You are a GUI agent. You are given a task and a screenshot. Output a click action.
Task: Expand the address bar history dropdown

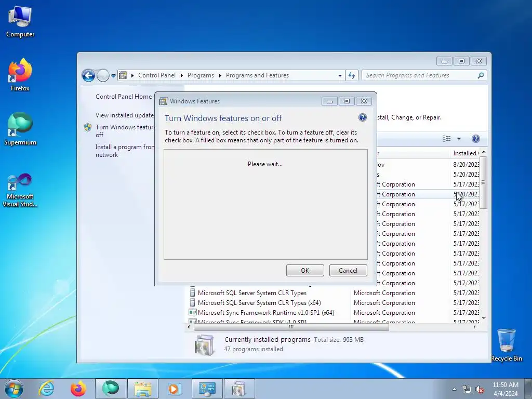(340, 76)
